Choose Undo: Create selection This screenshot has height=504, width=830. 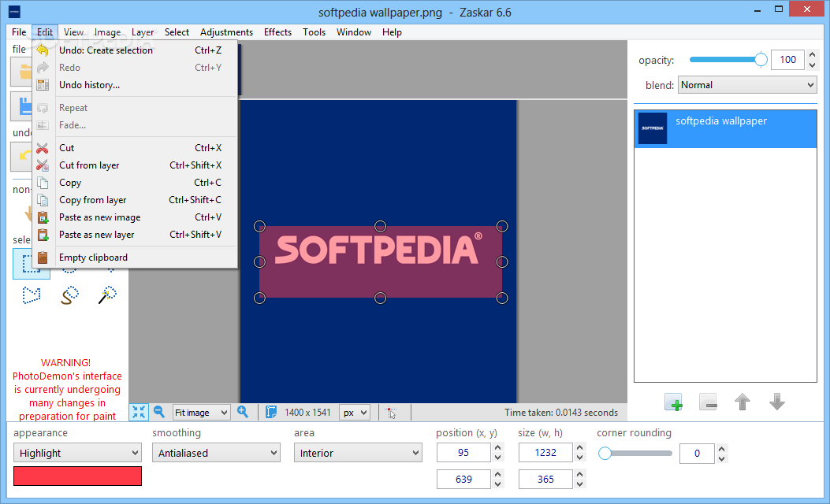click(135, 50)
